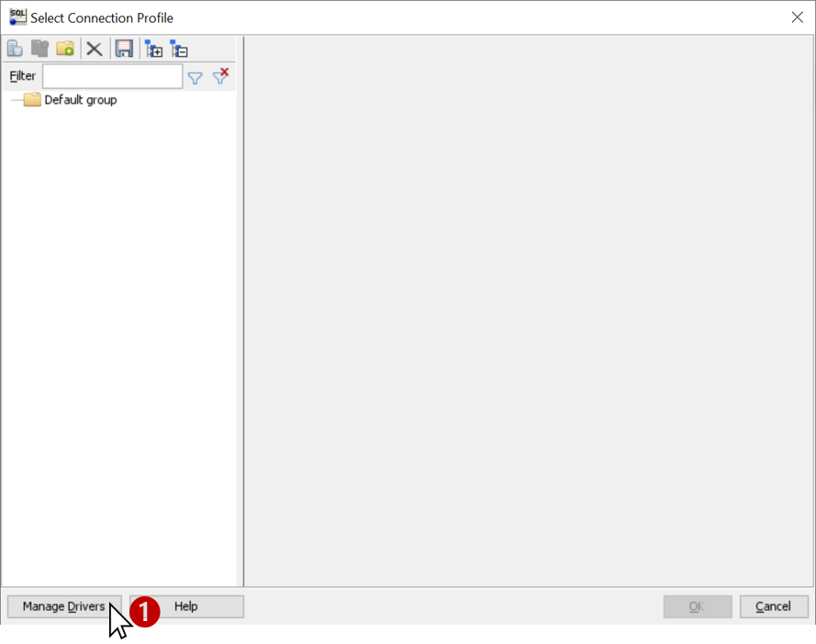Open the Help for connection profiles

coord(186,606)
